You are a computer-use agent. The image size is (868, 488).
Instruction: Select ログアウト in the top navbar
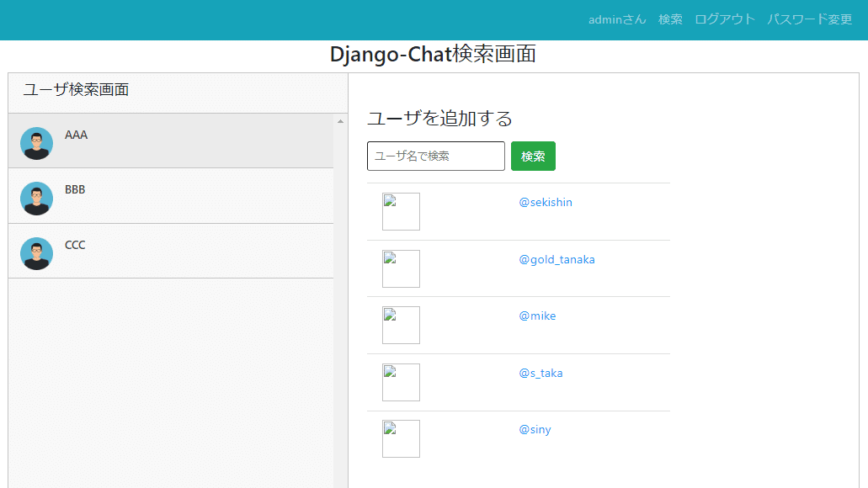[725, 19]
